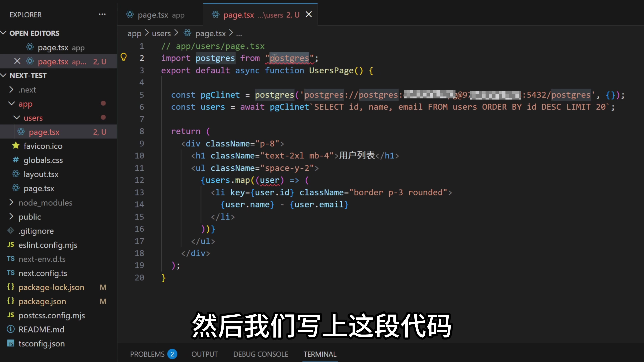Click users in the breadcrumb path
The width and height of the screenshot is (644, 362).
[161, 33]
